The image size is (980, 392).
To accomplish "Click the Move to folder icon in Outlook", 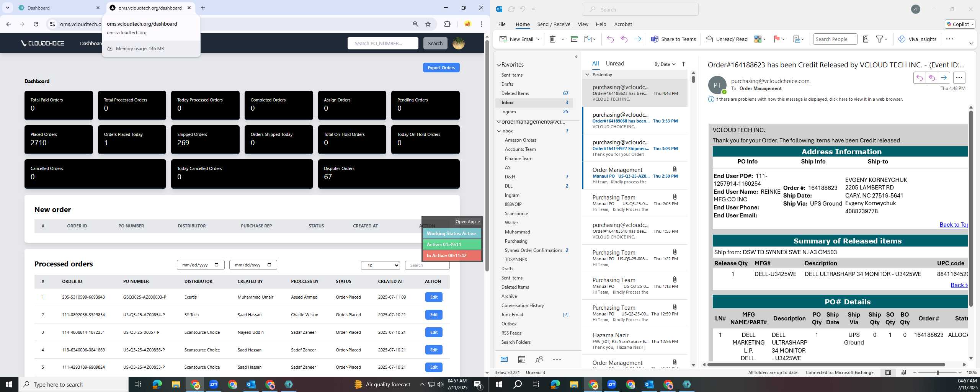I will [x=588, y=39].
